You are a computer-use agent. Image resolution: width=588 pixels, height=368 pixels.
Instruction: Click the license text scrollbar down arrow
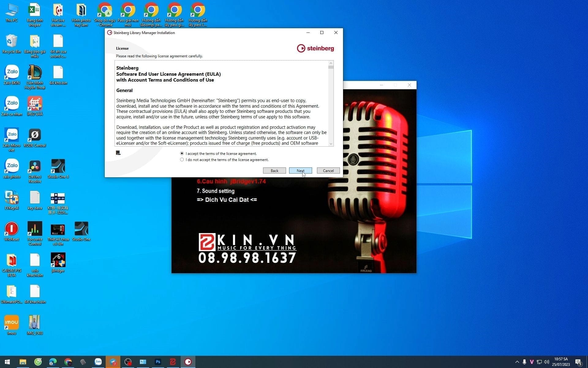(331, 144)
